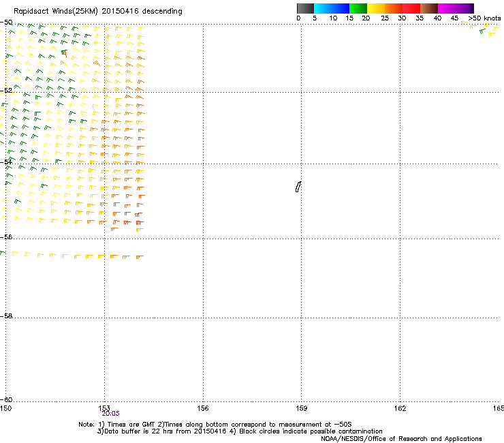
Task: Select the grey 0–5 knots segment of color bar
Action: tap(305, 8)
